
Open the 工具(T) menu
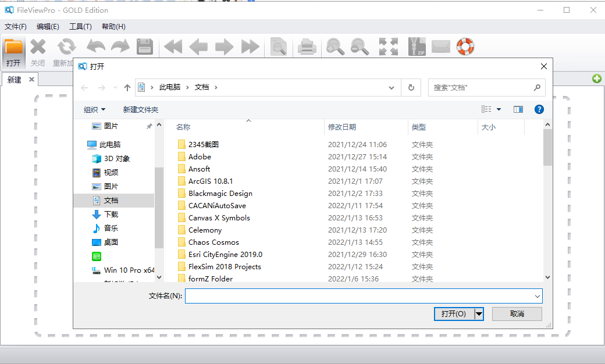pyautogui.click(x=80, y=27)
